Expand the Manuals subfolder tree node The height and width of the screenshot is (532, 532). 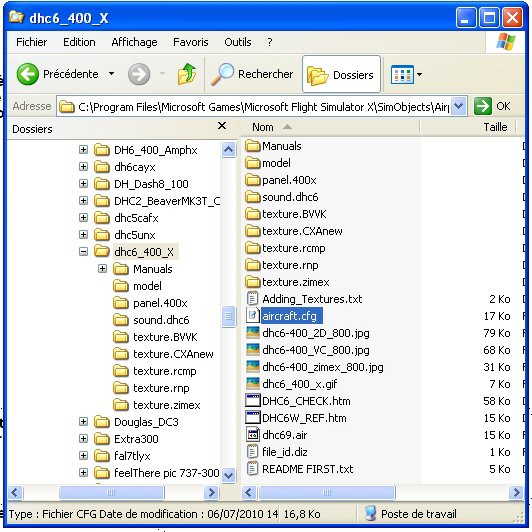pos(102,269)
